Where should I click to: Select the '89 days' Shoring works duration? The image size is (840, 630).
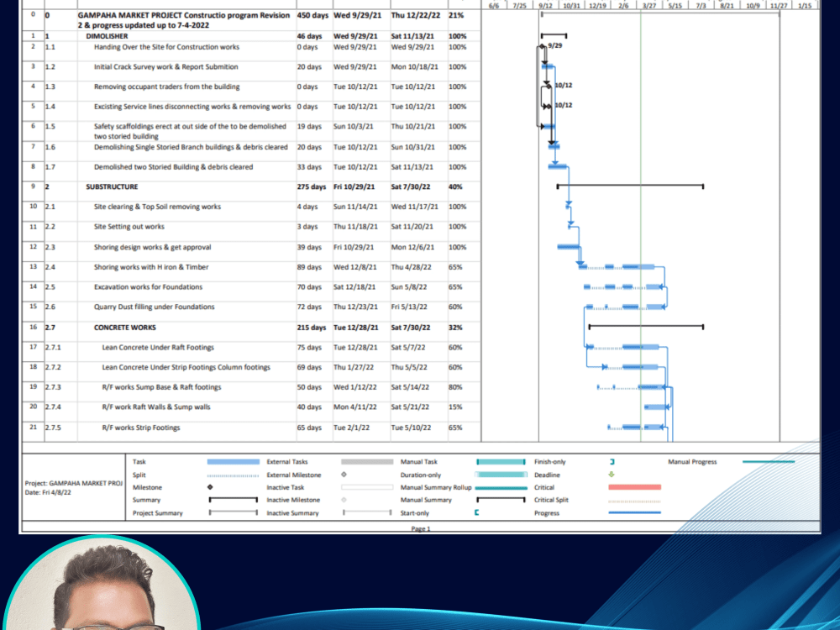pyautogui.click(x=310, y=267)
